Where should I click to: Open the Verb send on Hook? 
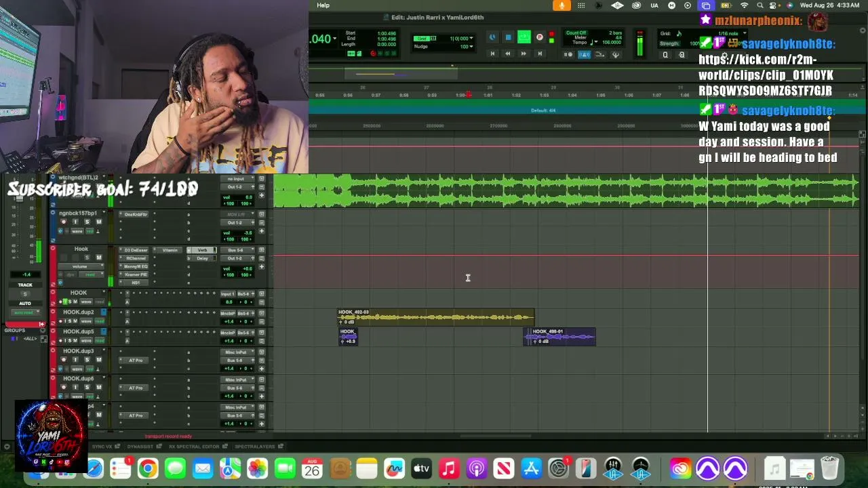pos(202,250)
